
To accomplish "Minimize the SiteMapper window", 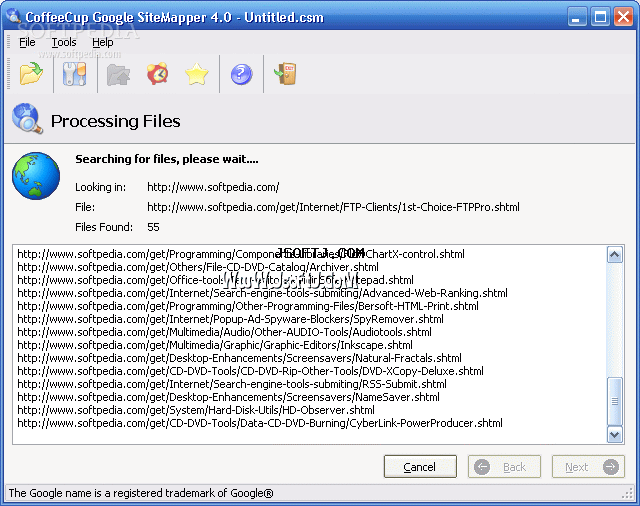I will pyautogui.click(x=576, y=17).
